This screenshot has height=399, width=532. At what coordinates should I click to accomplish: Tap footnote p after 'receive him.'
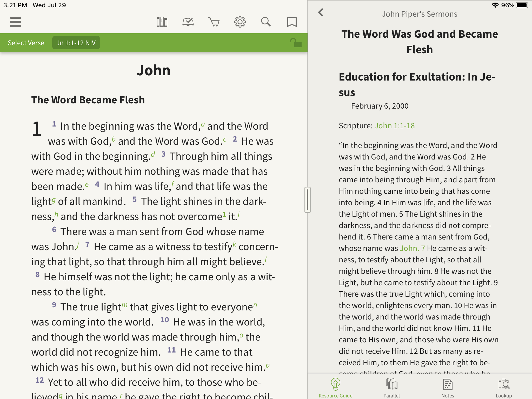click(x=268, y=366)
